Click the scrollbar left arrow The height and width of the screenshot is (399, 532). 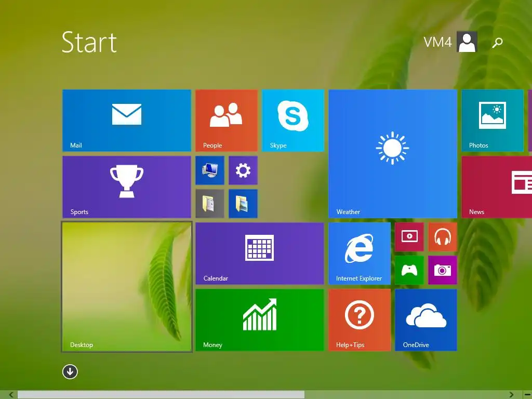coord(11,395)
